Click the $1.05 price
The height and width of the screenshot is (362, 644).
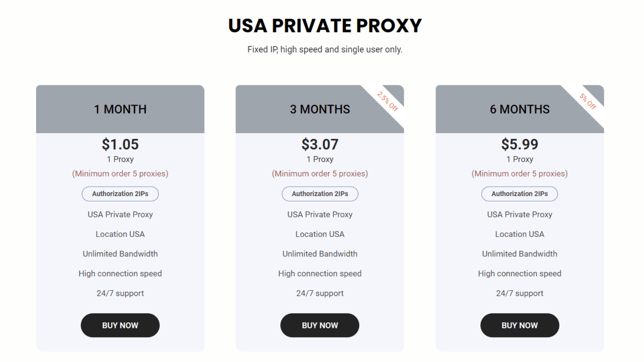click(120, 144)
